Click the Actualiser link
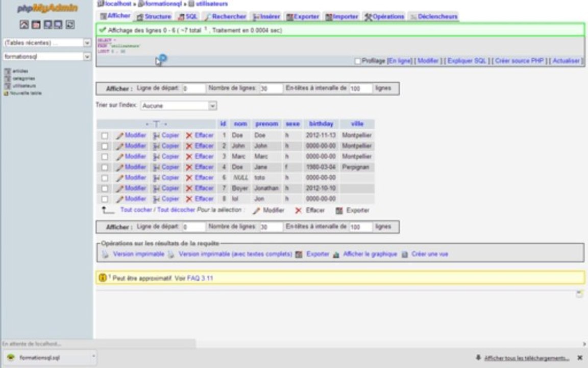The image size is (588, 368). tap(566, 61)
